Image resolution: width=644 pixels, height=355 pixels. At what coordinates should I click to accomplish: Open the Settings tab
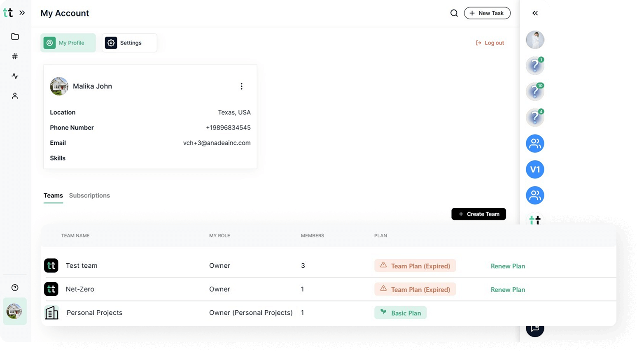129,43
